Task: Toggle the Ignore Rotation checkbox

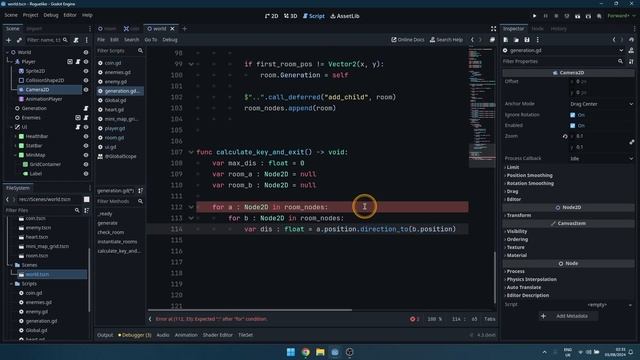Action: point(573,115)
